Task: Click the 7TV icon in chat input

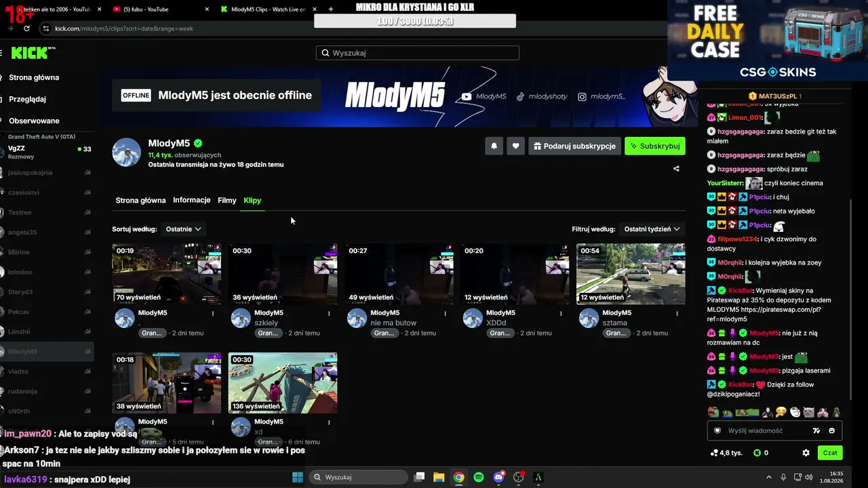Action: point(816,430)
